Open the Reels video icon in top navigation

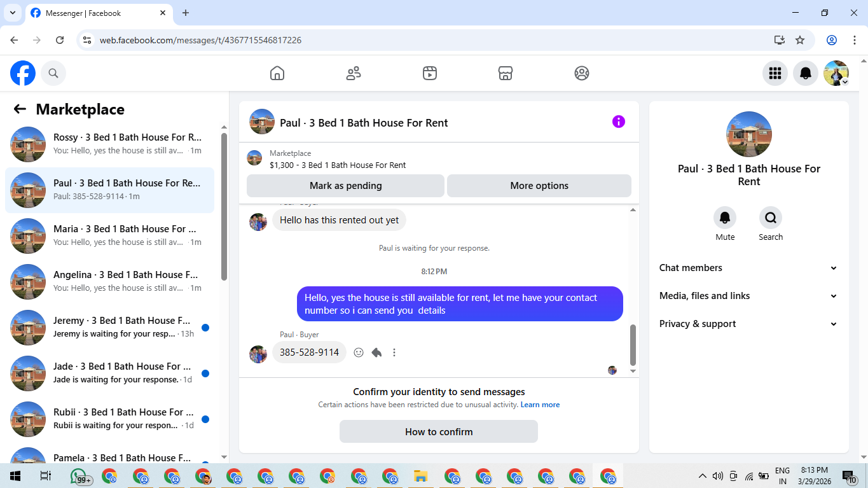[x=430, y=73]
